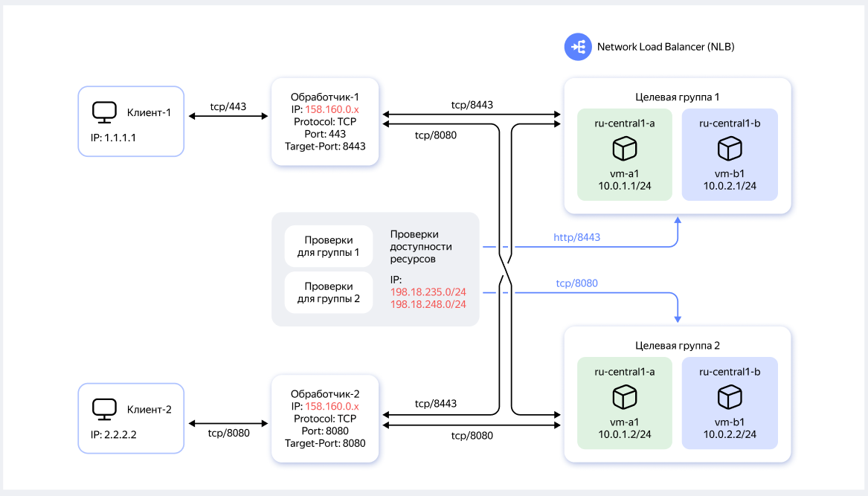Click the Target-Port: 8443 line
Screen dimensions: 868x496
(325, 146)
